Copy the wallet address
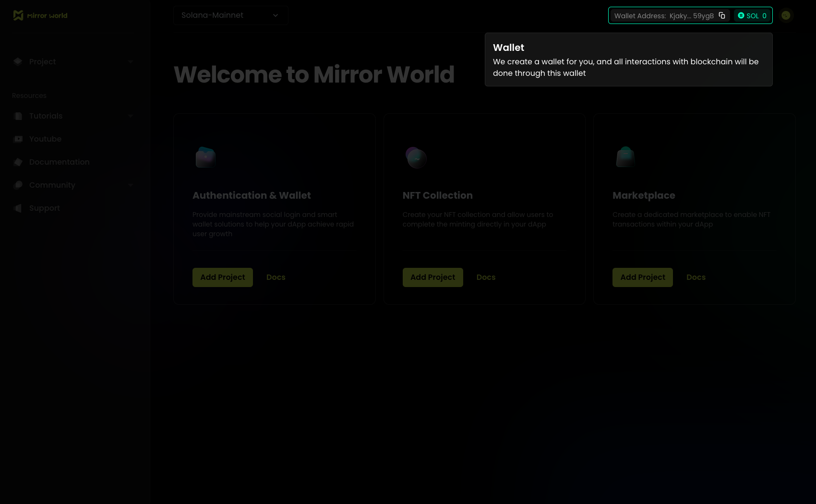The width and height of the screenshot is (816, 504). point(722,15)
